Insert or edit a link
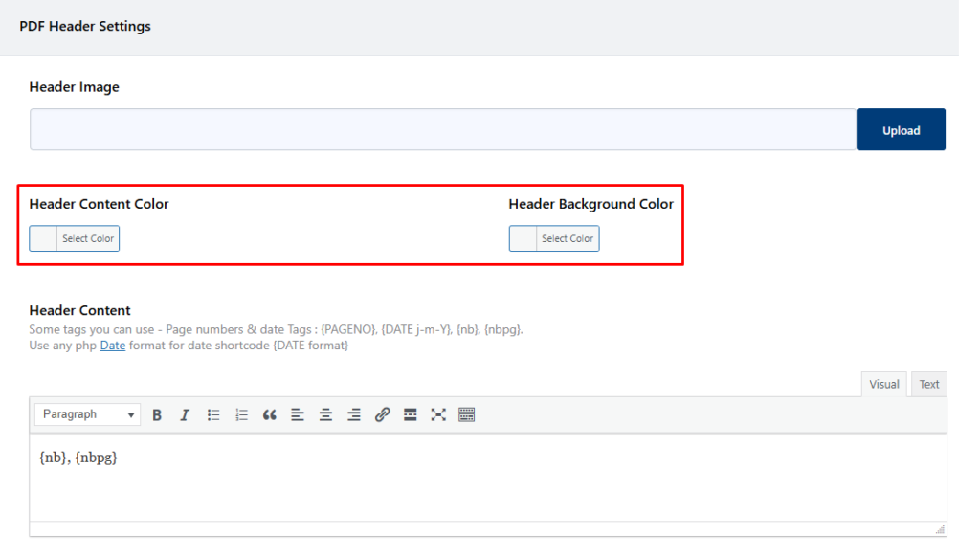 tap(383, 414)
